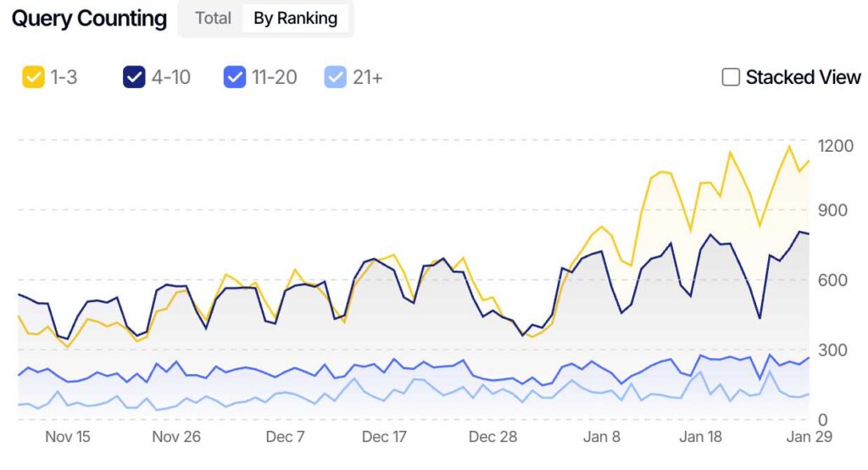Switch to the Total tab

pyautogui.click(x=213, y=18)
